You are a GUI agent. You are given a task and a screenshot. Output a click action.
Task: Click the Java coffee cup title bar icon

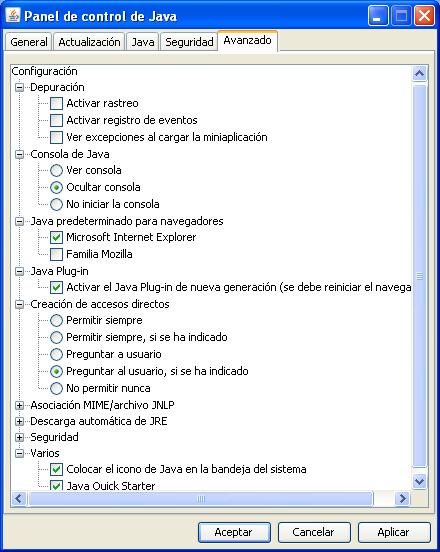point(13,15)
